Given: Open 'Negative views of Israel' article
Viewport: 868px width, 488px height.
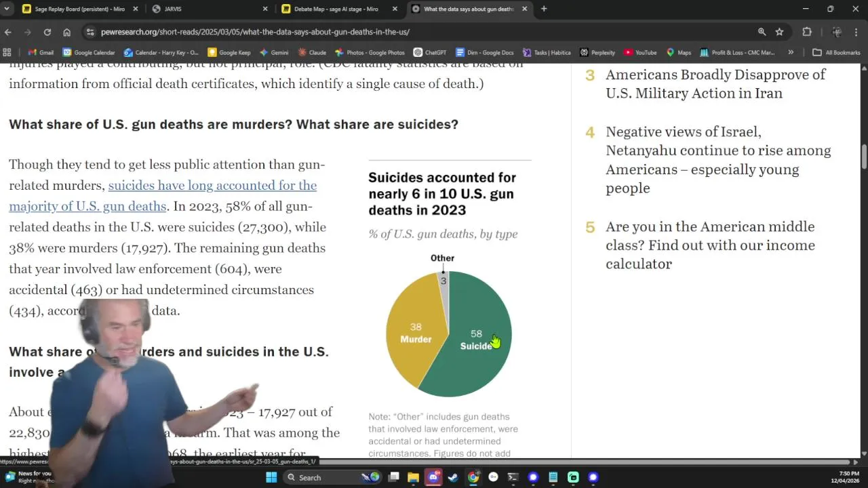Looking at the screenshot, I should (x=718, y=160).
